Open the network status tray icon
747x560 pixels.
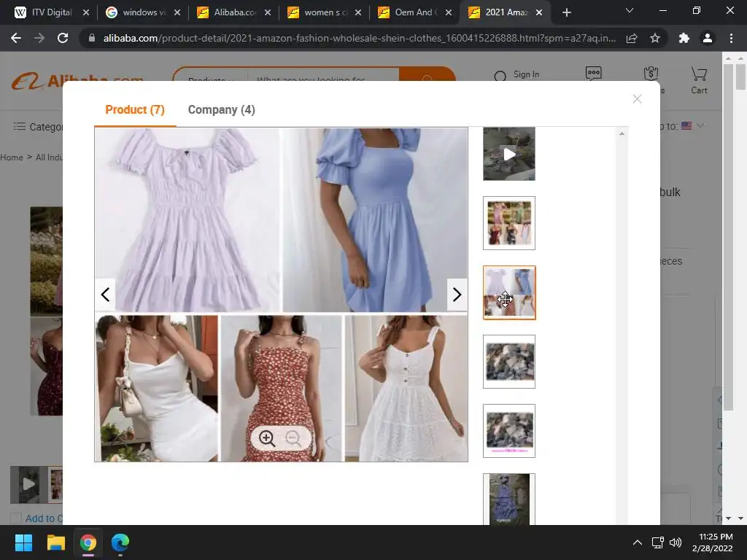[658, 542]
